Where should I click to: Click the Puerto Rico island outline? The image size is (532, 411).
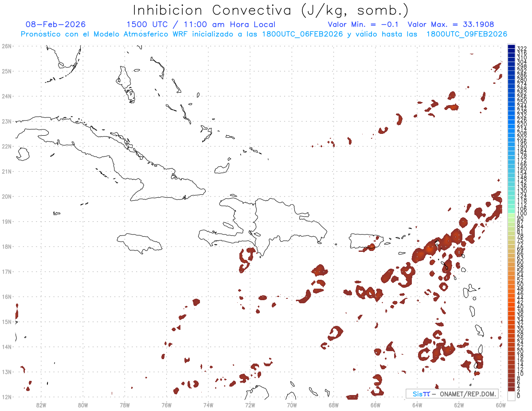(x=366, y=241)
